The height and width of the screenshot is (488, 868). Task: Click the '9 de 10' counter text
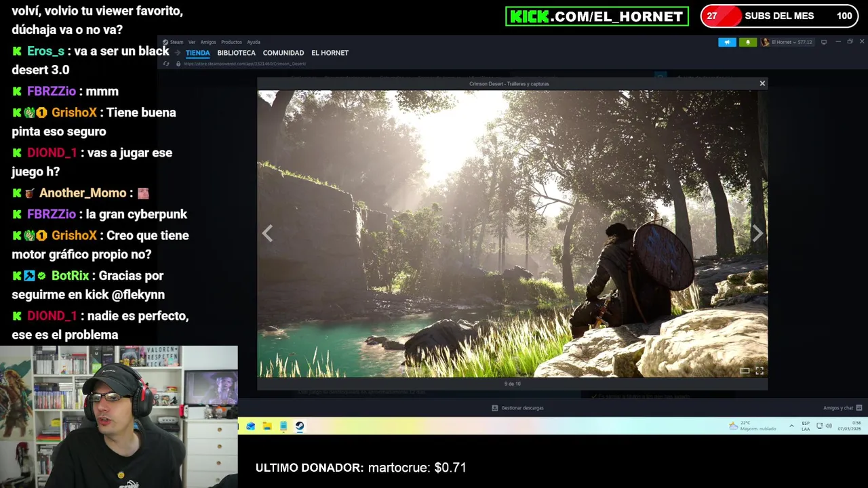[513, 384]
